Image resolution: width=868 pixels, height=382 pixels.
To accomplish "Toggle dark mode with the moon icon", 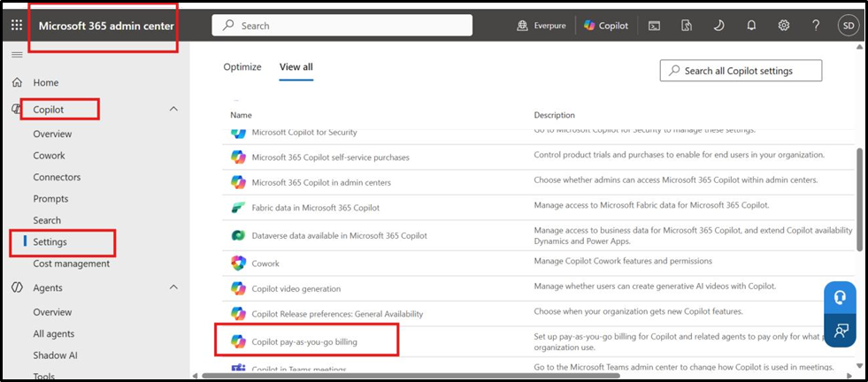I will tap(718, 26).
